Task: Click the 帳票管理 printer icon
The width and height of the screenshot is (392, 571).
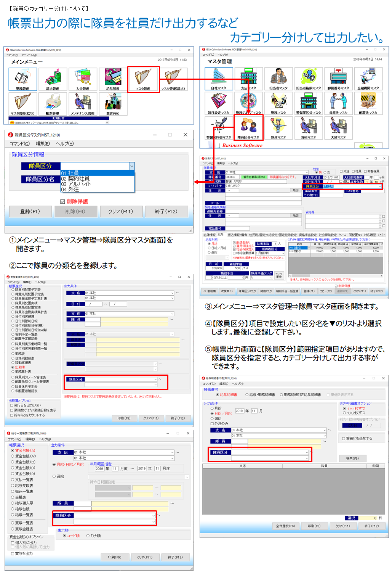Action: pyautogui.click(x=53, y=103)
